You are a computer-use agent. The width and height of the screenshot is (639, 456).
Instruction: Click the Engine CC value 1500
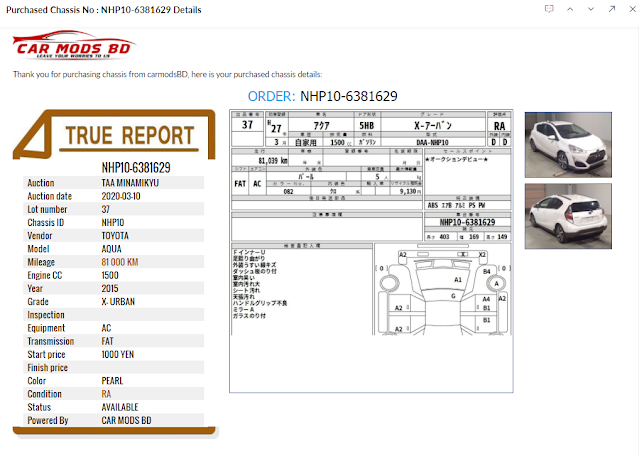(110, 275)
